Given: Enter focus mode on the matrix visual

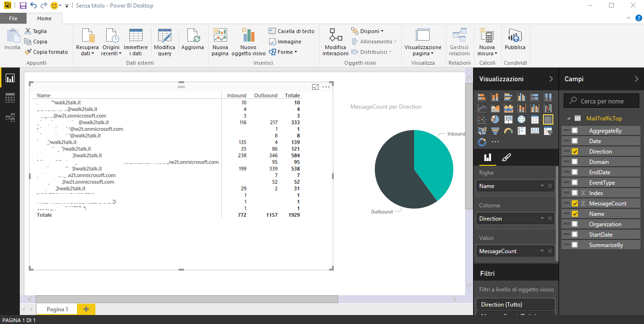Looking at the screenshot, I should (315, 87).
